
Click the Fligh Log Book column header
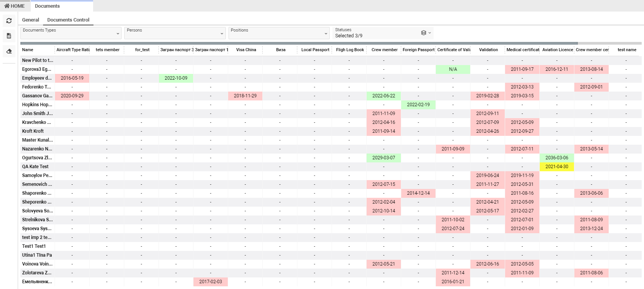point(350,50)
